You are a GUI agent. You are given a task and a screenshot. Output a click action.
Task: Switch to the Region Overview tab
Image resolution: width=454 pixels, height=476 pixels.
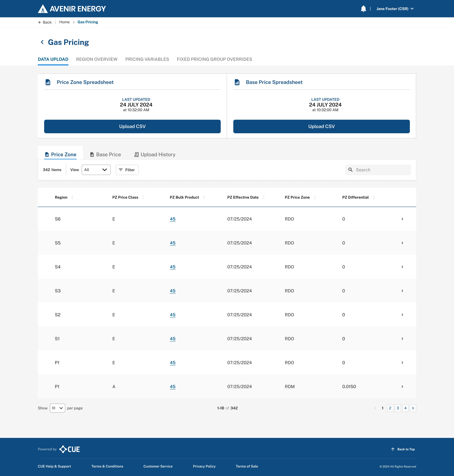pyautogui.click(x=97, y=59)
